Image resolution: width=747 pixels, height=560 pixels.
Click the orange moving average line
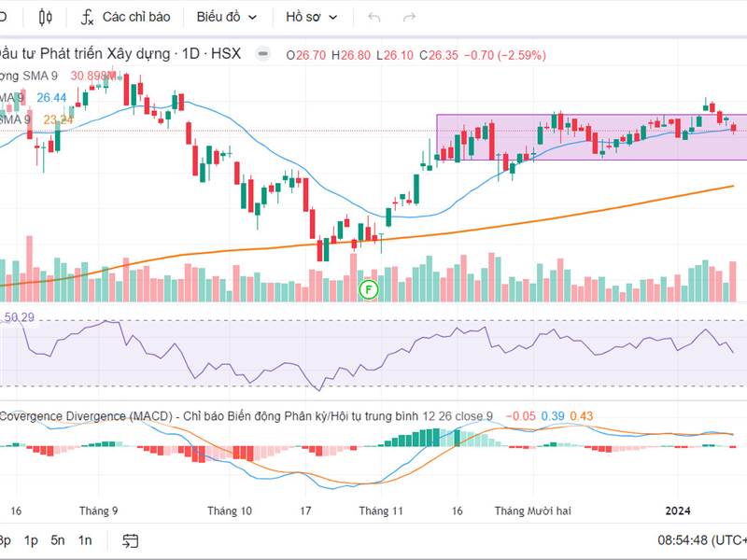(x=560, y=215)
